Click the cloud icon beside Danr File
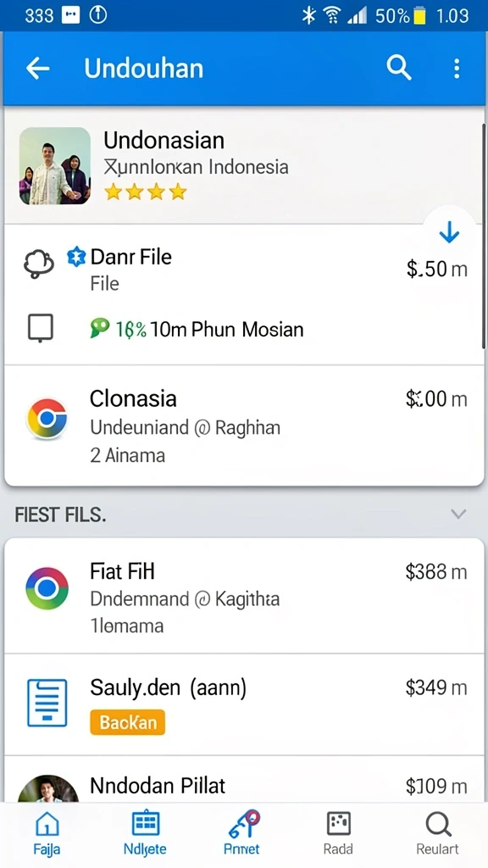 [39, 264]
